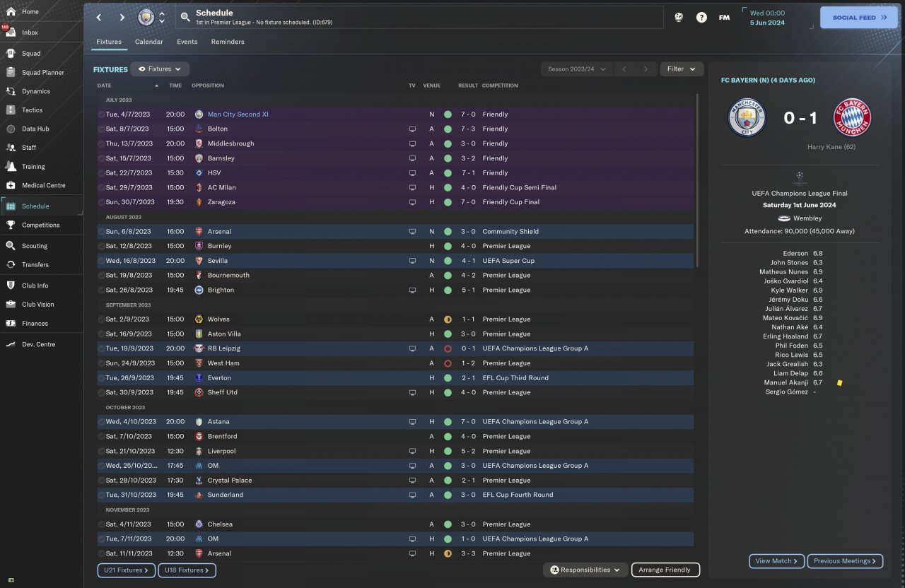Image resolution: width=905 pixels, height=588 pixels.
Task: Select the round marker beside Sevilla fixture
Action: (x=101, y=261)
